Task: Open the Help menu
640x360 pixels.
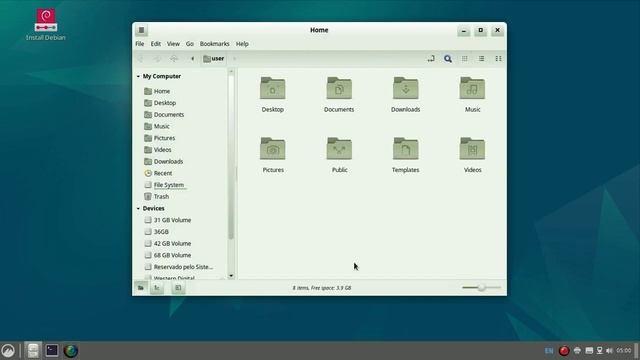Action: [x=242, y=44]
